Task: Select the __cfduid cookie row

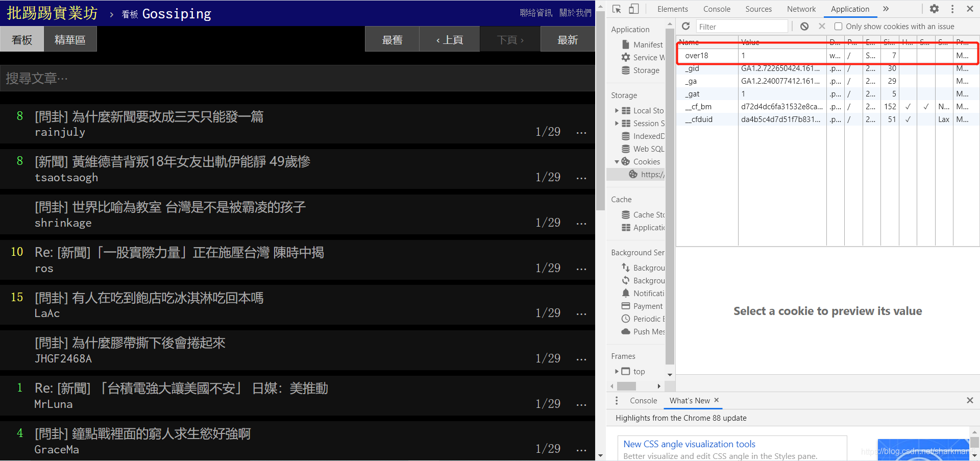Action: 827,119
